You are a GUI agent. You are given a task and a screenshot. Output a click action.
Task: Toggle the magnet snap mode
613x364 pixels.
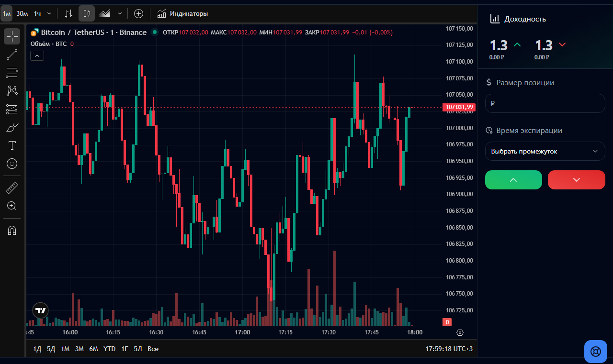click(12, 230)
